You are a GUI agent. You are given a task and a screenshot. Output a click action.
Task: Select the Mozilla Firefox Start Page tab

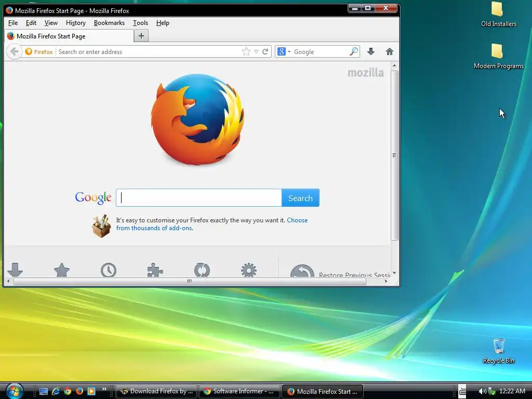[69, 36]
